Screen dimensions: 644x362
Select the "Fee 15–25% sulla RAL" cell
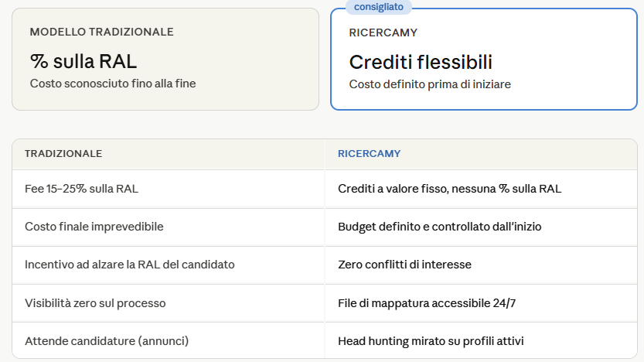click(81, 188)
